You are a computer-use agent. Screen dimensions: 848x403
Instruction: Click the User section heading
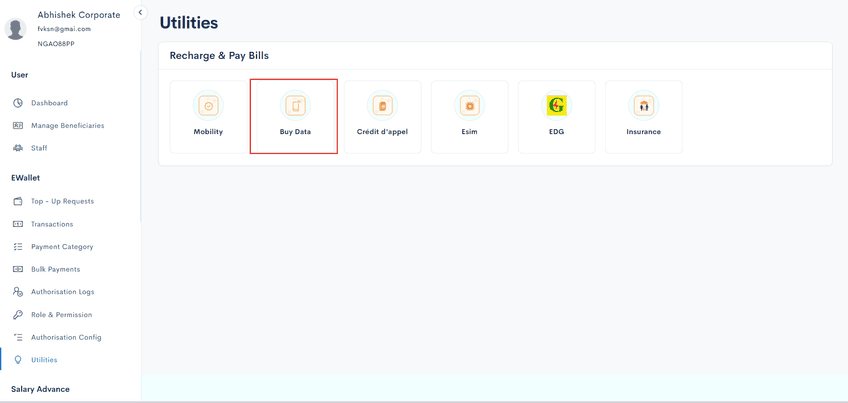(19, 75)
